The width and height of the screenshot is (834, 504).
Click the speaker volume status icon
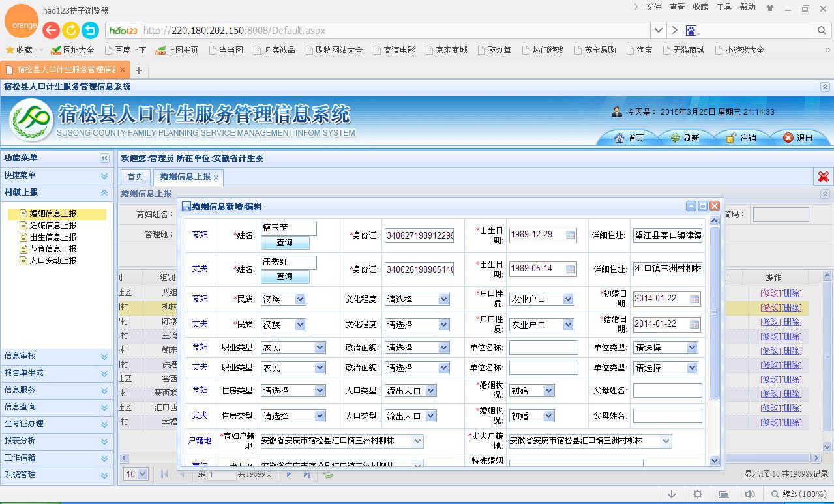click(x=750, y=494)
